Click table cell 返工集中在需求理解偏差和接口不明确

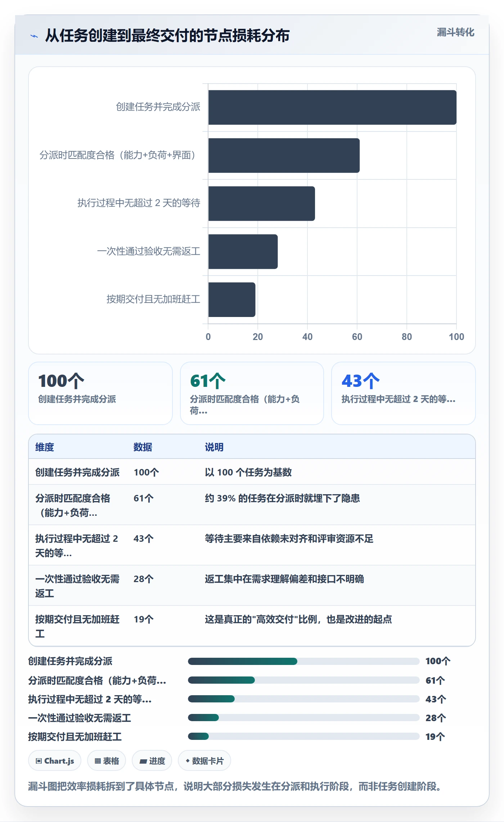point(284,579)
